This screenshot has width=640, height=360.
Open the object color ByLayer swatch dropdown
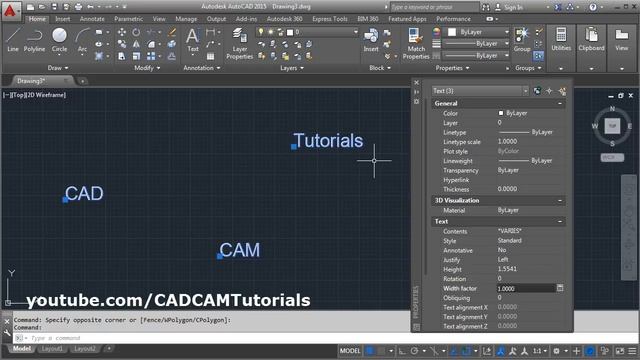click(478, 32)
